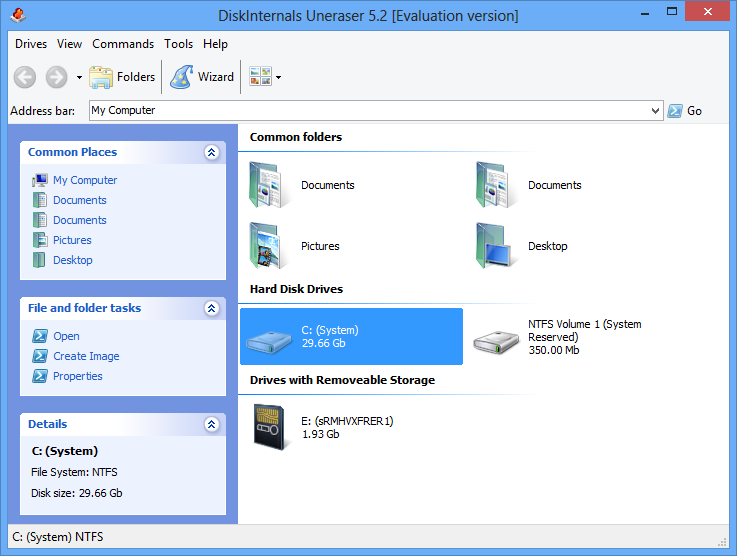Toggle the Folders panel button
737x556 pixels.
click(122, 77)
